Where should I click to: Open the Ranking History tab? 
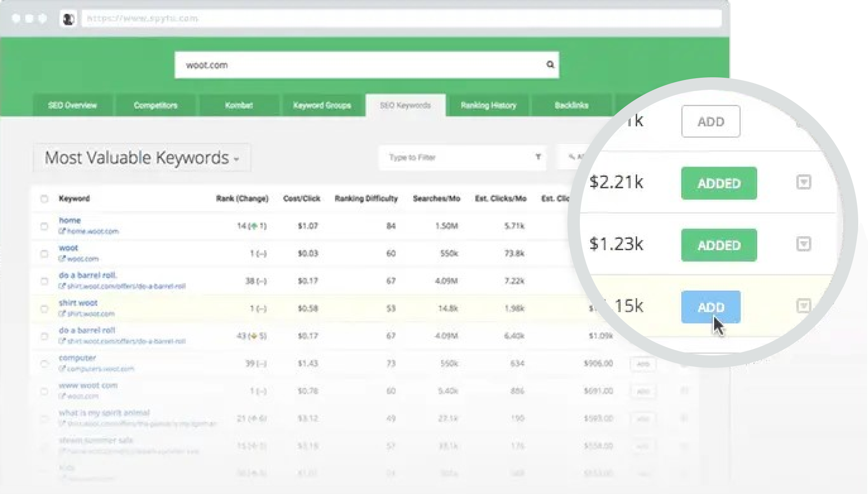(488, 105)
